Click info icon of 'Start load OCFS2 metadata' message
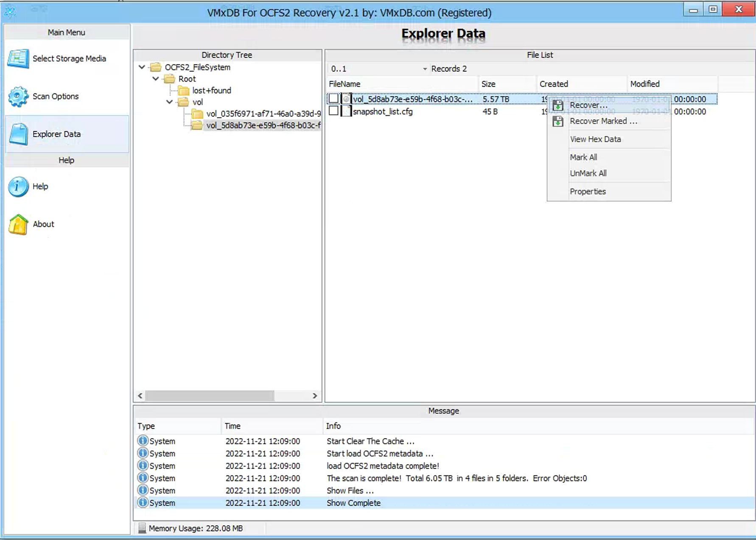756x540 pixels. click(143, 453)
